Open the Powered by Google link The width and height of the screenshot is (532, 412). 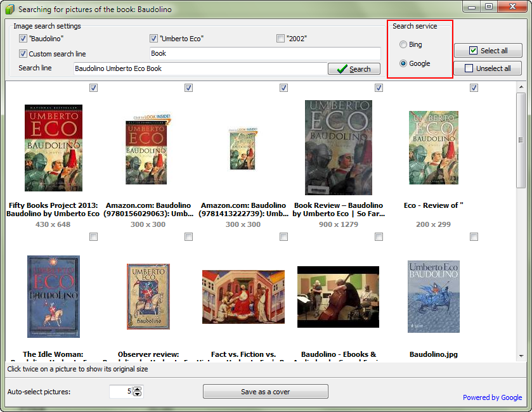(x=492, y=397)
